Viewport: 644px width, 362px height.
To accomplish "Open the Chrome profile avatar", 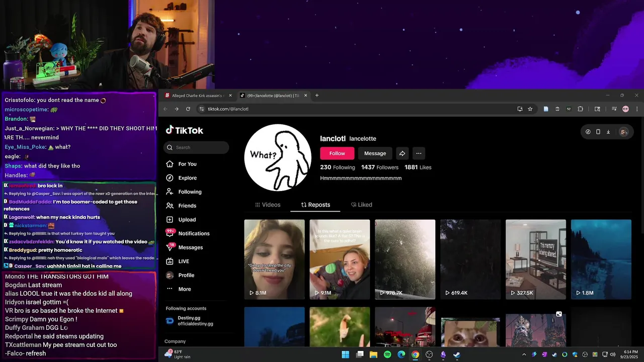I will (625, 109).
